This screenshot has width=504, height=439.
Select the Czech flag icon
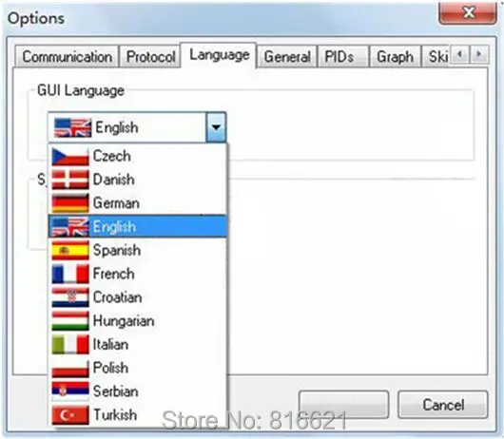click(70, 156)
